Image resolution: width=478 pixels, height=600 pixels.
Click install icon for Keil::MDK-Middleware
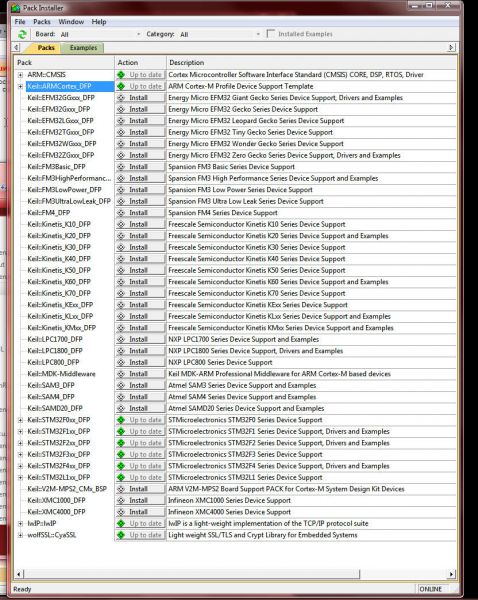point(121,374)
